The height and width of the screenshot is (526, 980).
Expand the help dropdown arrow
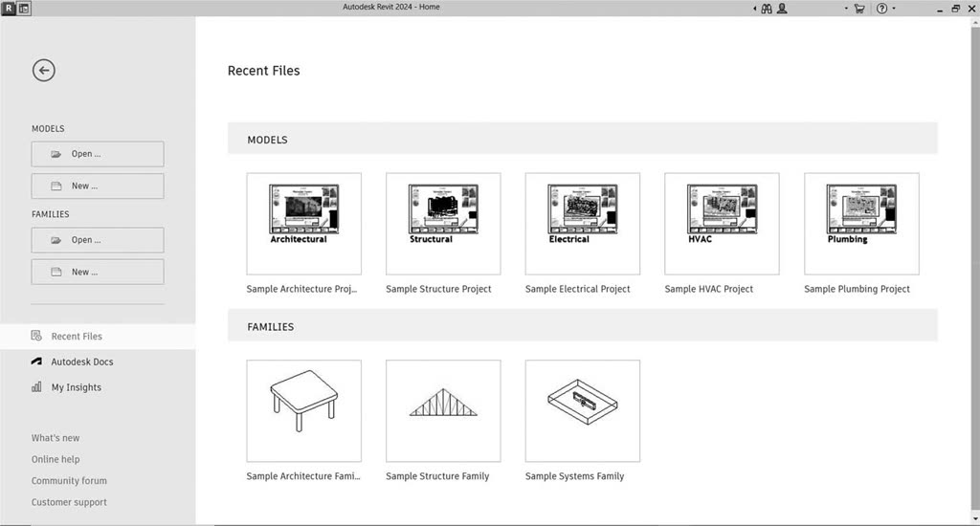coord(894,9)
